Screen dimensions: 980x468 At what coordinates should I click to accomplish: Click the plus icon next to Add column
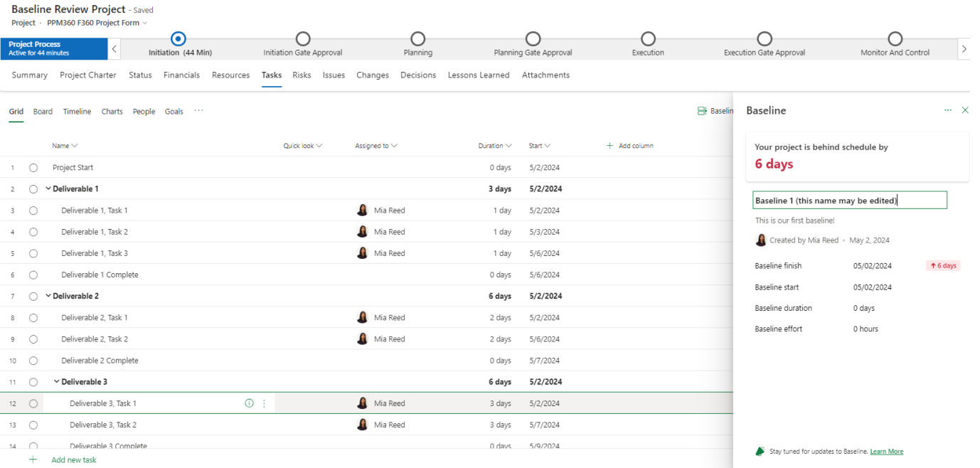[x=609, y=145]
